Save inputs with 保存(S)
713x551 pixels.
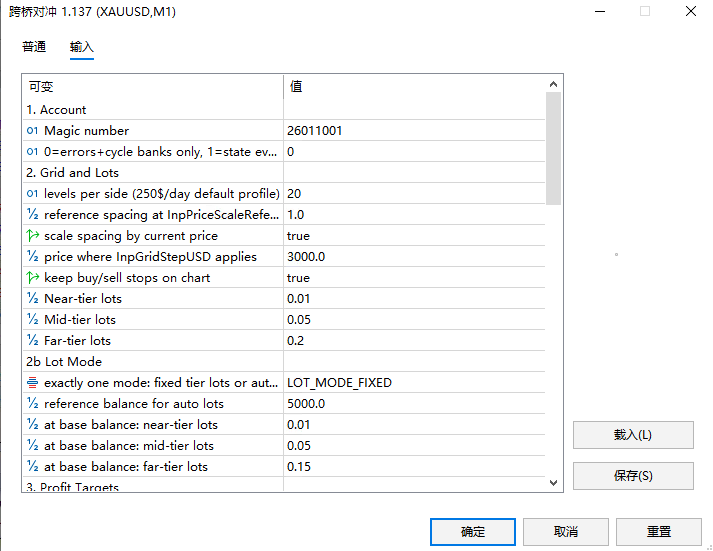click(x=633, y=476)
